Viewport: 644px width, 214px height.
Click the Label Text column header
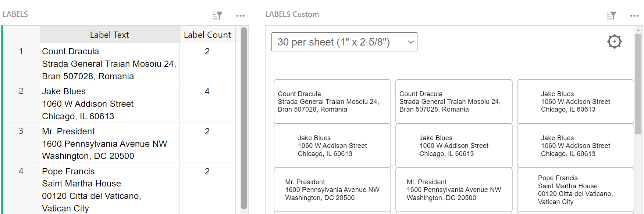[x=109, y=35]
